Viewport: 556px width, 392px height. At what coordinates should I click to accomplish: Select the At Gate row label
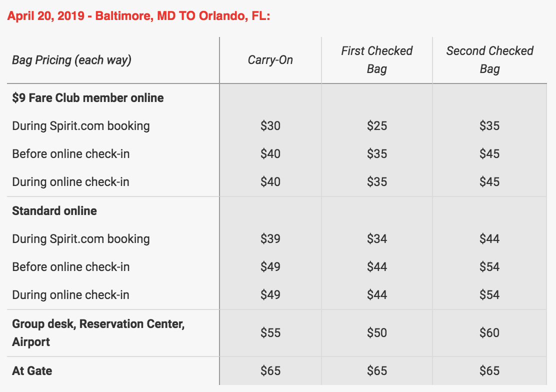[32, 371]
